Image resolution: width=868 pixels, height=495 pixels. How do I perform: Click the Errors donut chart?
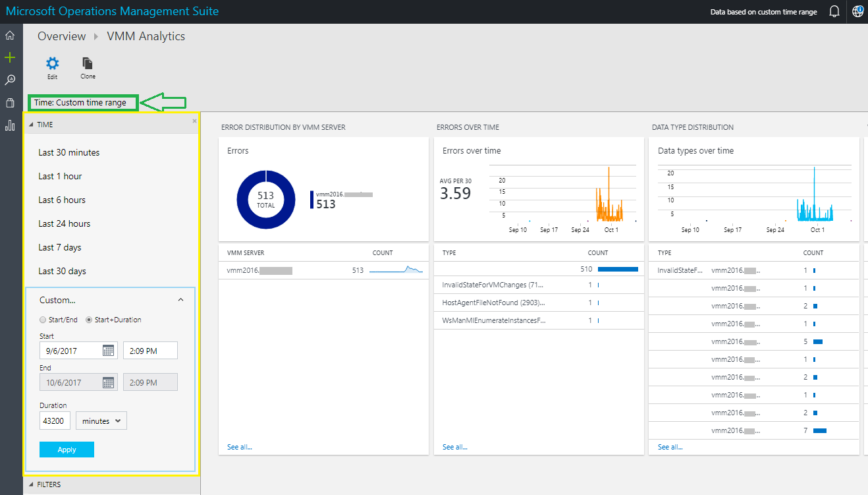point(265,199)
